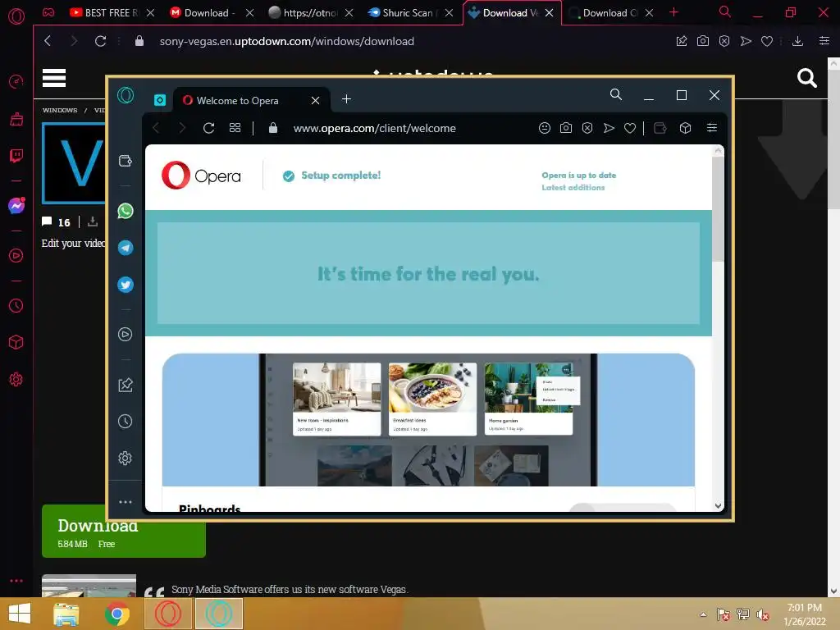840x630 pixels.
Task: Open GX Cleaner in Opera GX sidebar
Action: (16, 118)
